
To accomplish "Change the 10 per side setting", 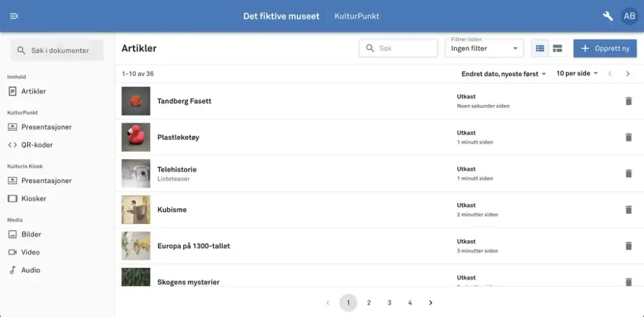I will tap(577, 74).
